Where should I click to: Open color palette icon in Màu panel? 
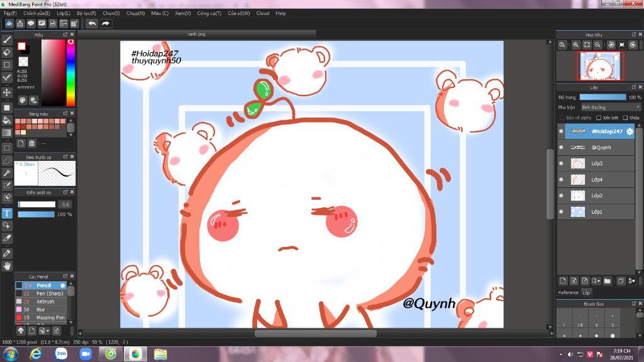[x=23, y=100]
